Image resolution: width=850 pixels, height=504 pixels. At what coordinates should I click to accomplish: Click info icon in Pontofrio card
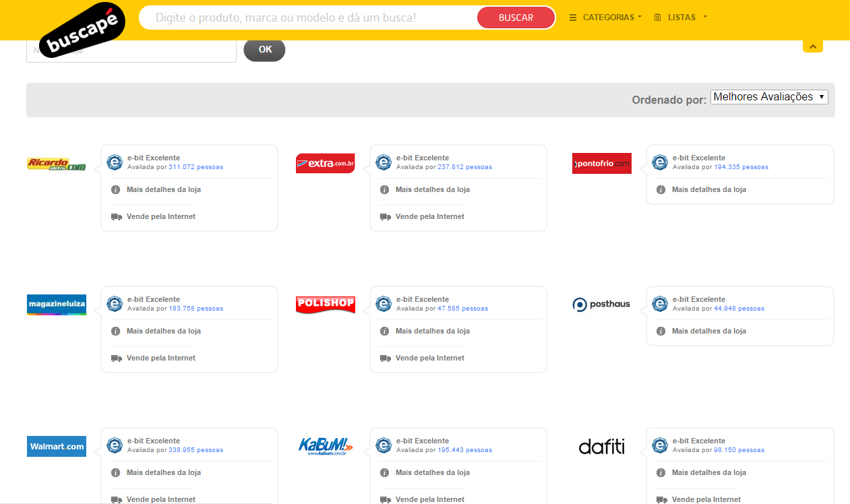click(x=661, y=190)
